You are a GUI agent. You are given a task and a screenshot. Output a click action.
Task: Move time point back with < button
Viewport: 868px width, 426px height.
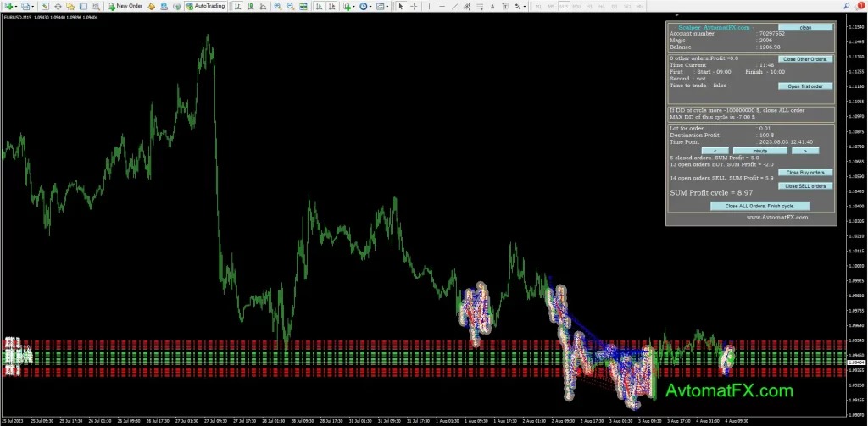point(715,151)
